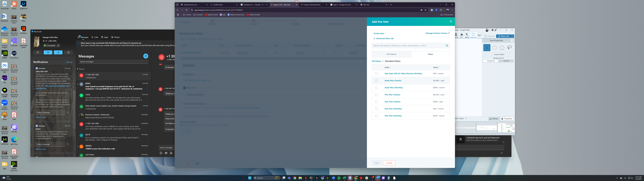Open the Apps tab in Phone Link
Viewport: 644px width, 181px height.
[x=105, y=37]
